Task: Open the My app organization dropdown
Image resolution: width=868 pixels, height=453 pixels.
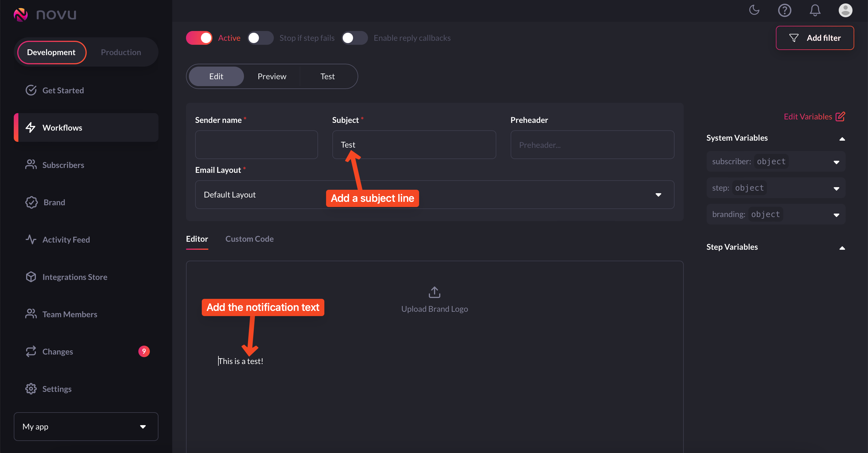Action: 86,426
